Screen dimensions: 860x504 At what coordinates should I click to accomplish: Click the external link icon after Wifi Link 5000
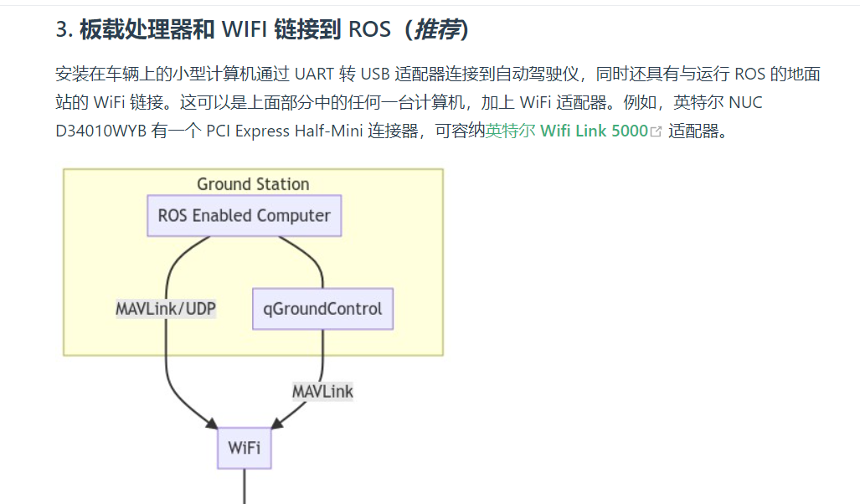[x=656, y=131]
